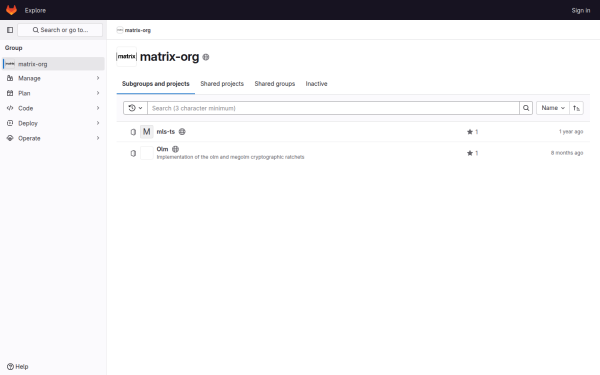Click the Code brackets icon
The width and height of the screenshot is (600, 375).
coord(10,108)
